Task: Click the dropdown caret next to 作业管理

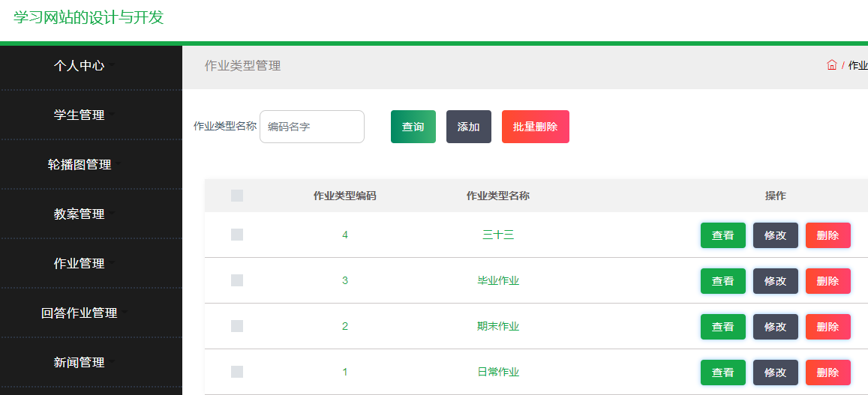Action: [x=112, y=262]
